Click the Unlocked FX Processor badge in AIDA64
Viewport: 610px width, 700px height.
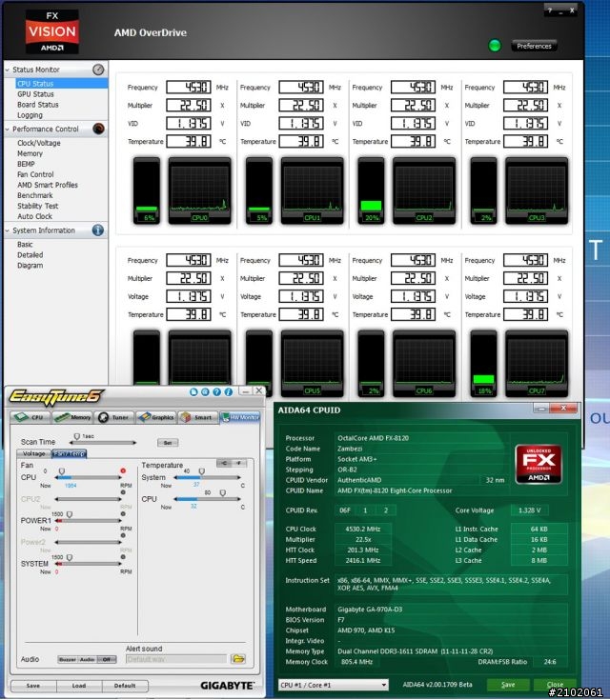click(x=539, y=465)
